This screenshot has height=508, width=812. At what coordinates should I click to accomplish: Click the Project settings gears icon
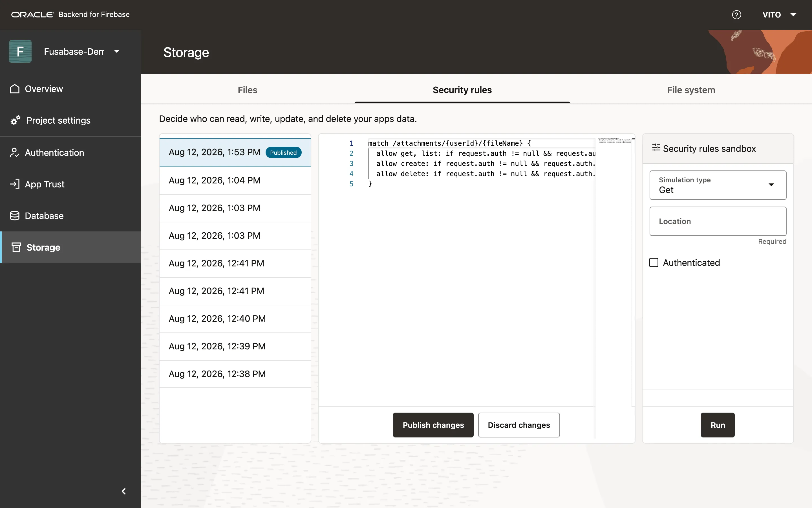tap(15, 120)
